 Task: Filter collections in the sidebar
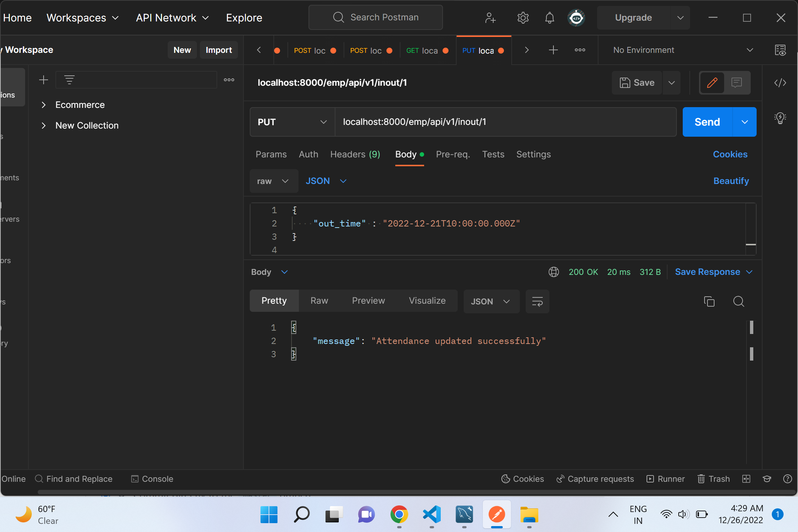click(69, 79)
